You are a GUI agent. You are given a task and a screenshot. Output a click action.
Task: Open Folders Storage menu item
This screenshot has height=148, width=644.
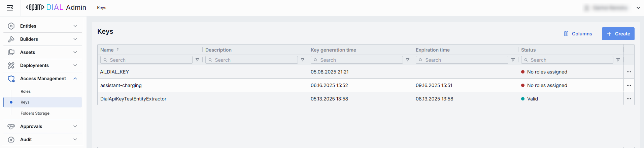(35, 113)
